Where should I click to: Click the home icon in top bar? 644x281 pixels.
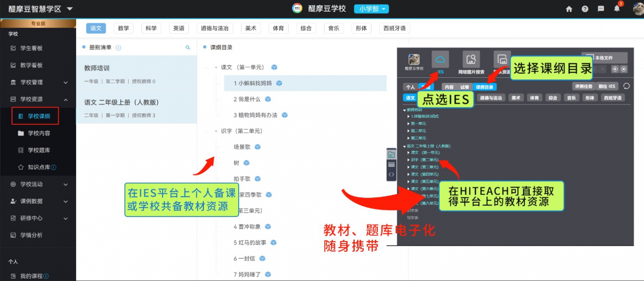click(569, 9)
